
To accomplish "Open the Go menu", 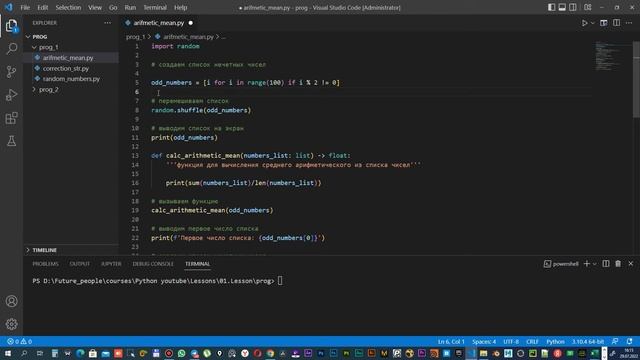I will [x=113, y=7].
